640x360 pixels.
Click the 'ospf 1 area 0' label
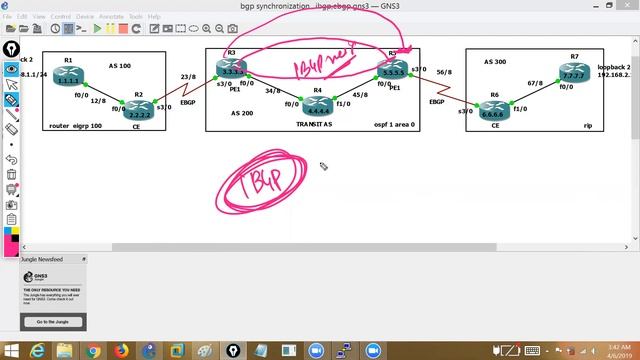(x=394, y=124)
